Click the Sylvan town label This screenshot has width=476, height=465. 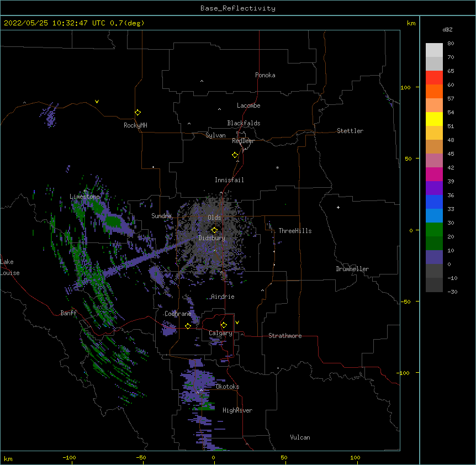[x=215, y=135]
